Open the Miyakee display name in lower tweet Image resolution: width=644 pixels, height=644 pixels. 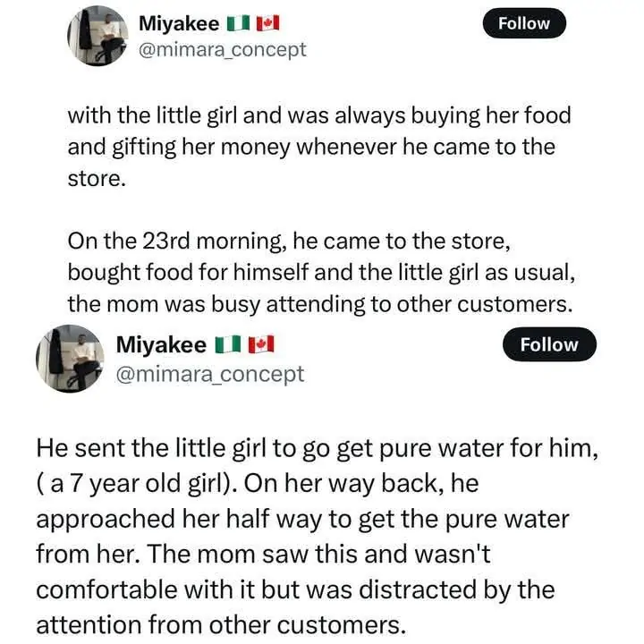click(x=162, y=345)
